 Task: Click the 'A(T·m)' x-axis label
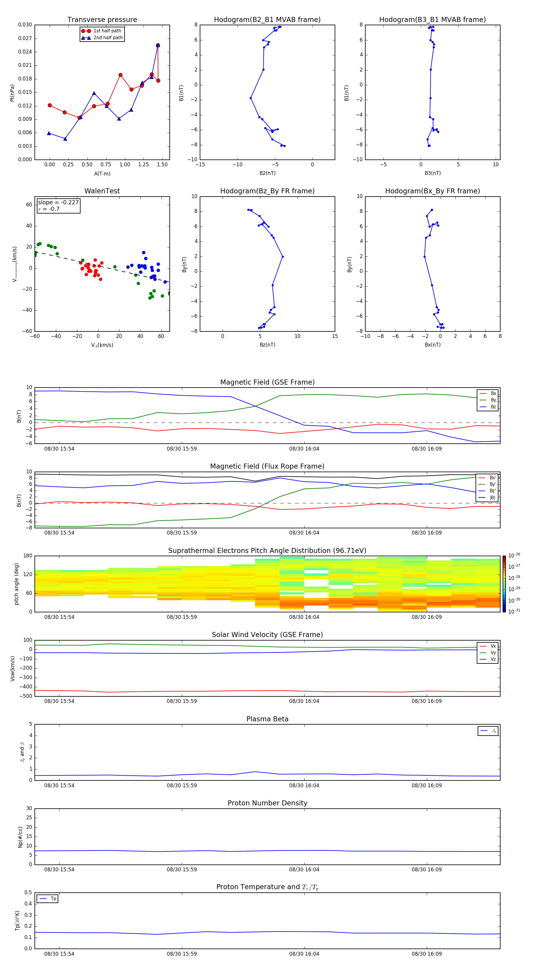click(102, 174)
